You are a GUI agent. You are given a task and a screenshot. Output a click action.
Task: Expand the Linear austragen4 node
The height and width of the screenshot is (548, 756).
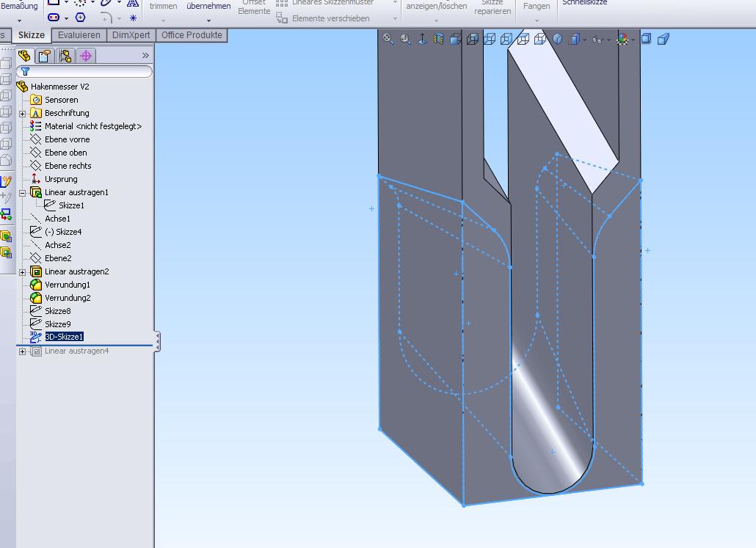pyautogui.click(x=22, y=352)
